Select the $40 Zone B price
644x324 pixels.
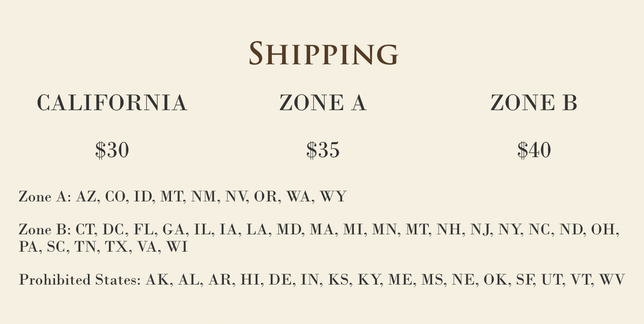[534, 150]
